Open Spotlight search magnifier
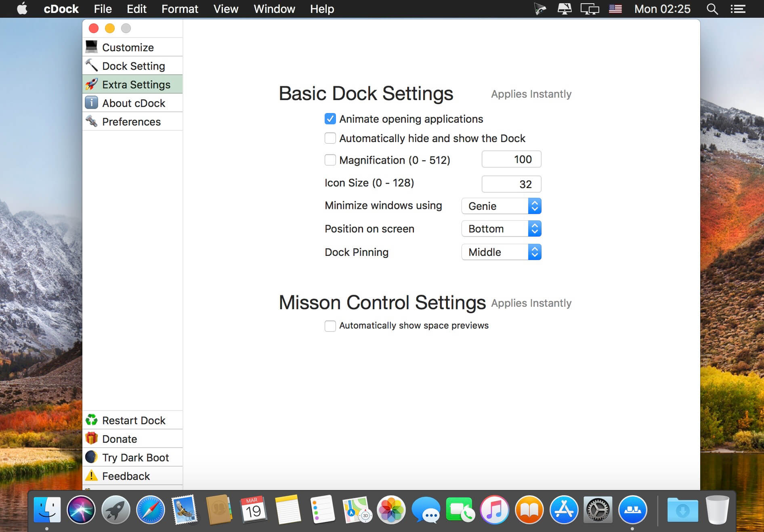This screenshot has height=532, width=764. pos(712,9)
